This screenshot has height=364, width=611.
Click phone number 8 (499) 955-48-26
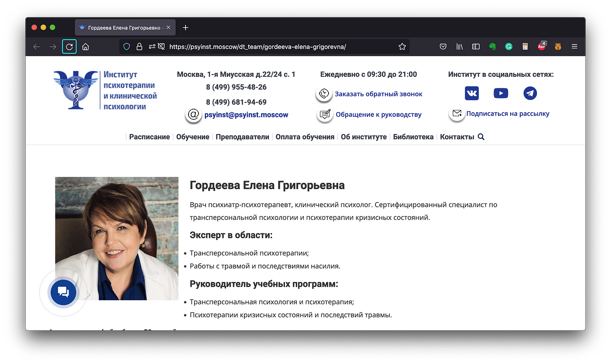pyautogui.click(x=236, y=87)
